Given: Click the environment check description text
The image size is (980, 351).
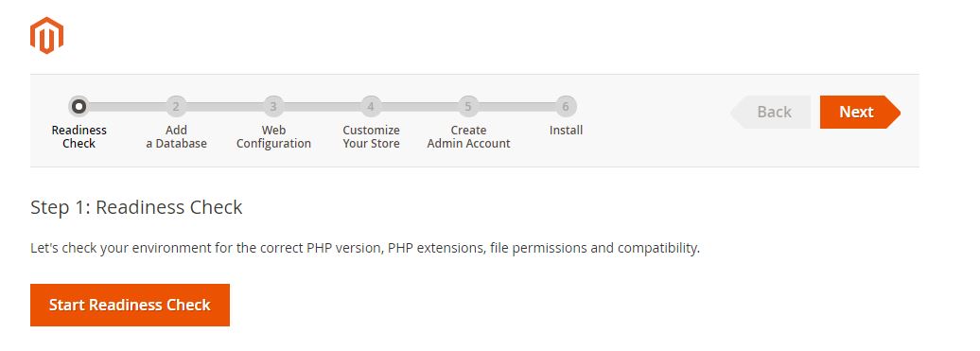Looking at the screenshot, I should click(x=365, y=248).
